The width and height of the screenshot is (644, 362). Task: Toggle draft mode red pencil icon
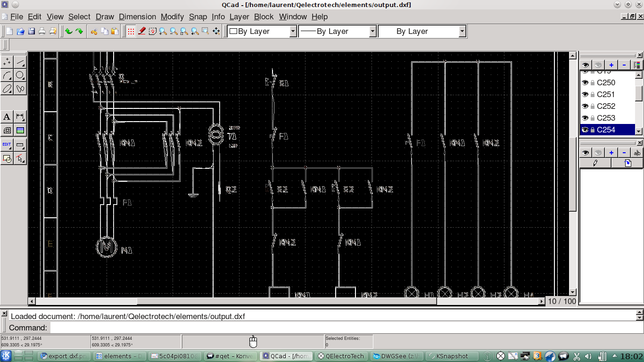point(142,31)
